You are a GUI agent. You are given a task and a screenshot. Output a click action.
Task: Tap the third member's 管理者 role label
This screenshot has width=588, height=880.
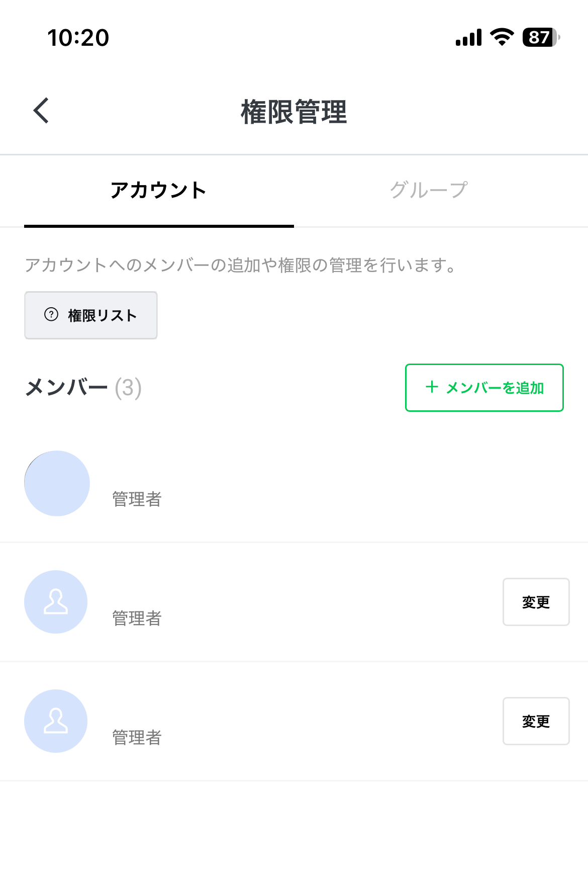coord(137,738)
